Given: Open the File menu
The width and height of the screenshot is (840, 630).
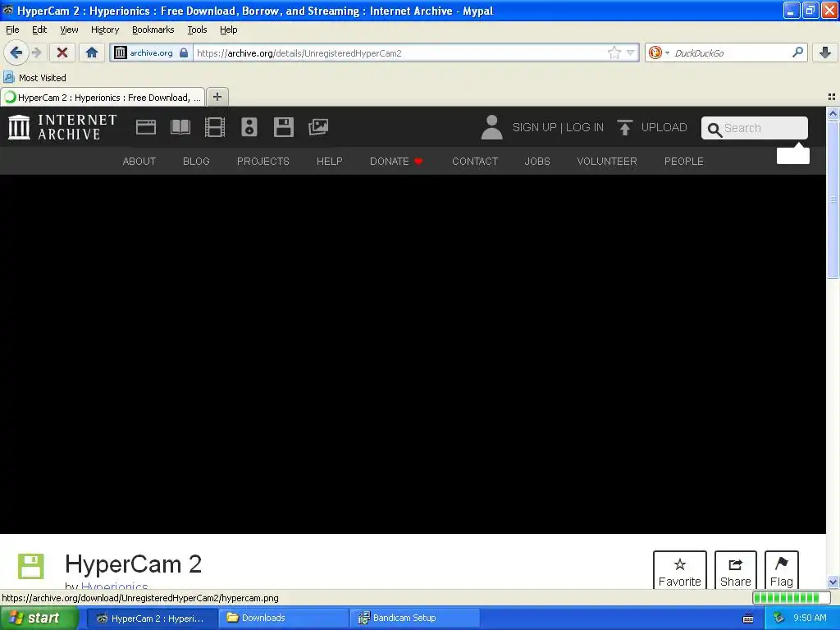Looking at the screenshot, I should tap(12, 30).
